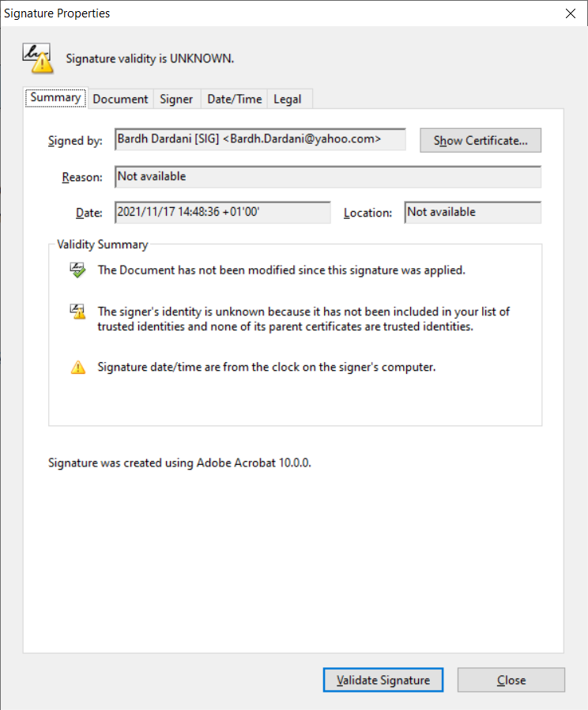Click the 'Signed by:' label
Image resolution: width=588 pixels, height=710 pixels.
pyautogui.click(x=75, y=141)
